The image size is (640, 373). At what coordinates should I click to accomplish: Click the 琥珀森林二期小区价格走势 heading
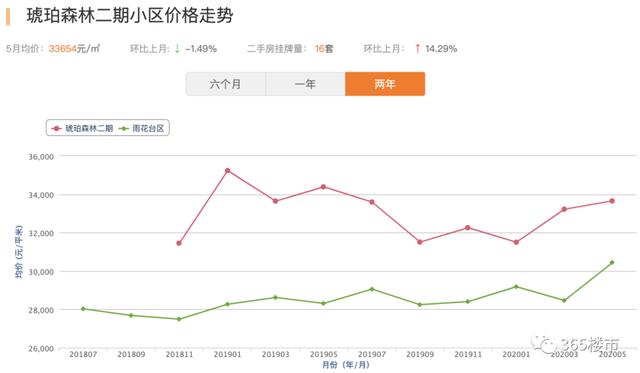(130, 16)
